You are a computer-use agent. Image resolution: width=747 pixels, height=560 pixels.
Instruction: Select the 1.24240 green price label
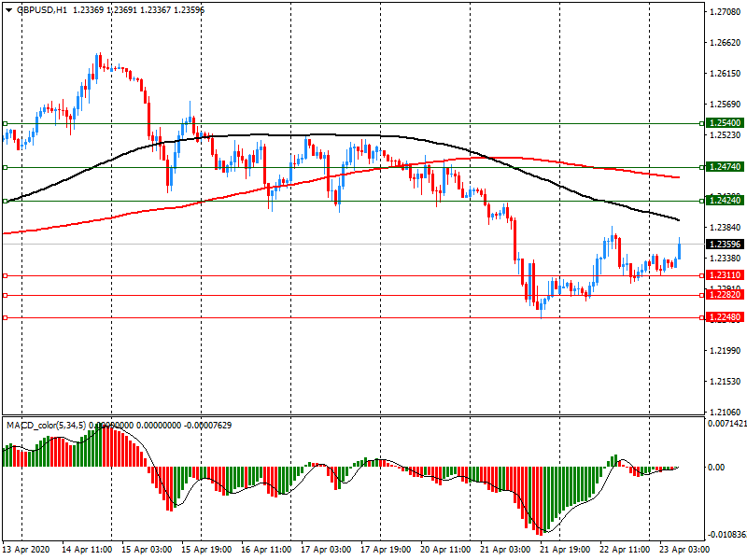coord(725,201)
